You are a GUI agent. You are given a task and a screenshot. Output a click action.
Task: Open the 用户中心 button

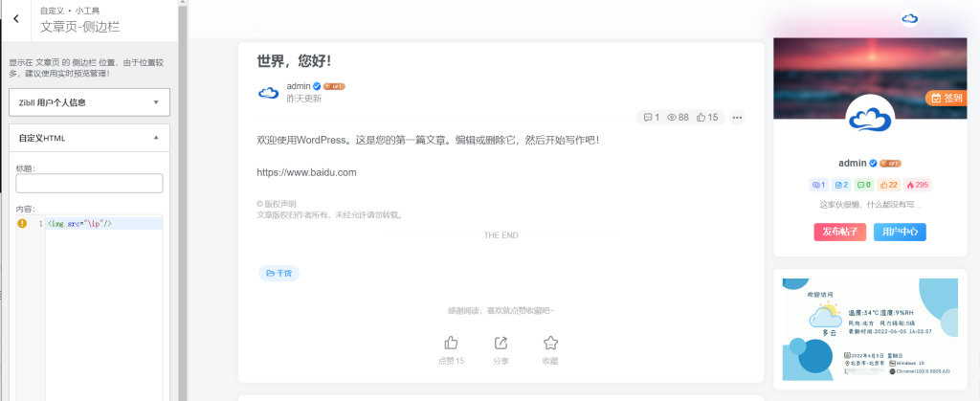coord(900,232)
